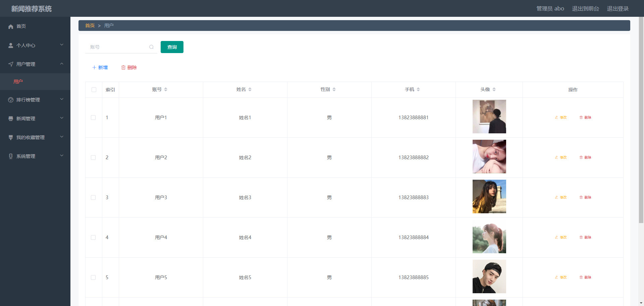Edit 用户1 with the 修改 button
The width and height of the screenshot is (644, 306).
(561, 118)
